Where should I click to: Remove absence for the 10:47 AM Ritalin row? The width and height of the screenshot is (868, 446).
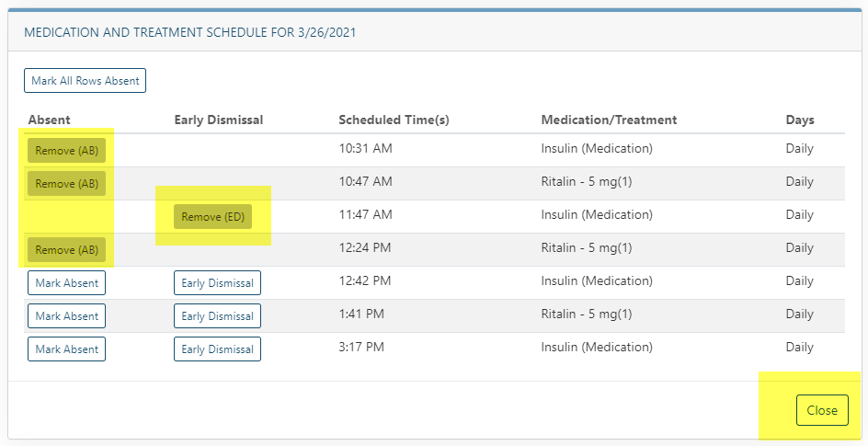(66, 184)
